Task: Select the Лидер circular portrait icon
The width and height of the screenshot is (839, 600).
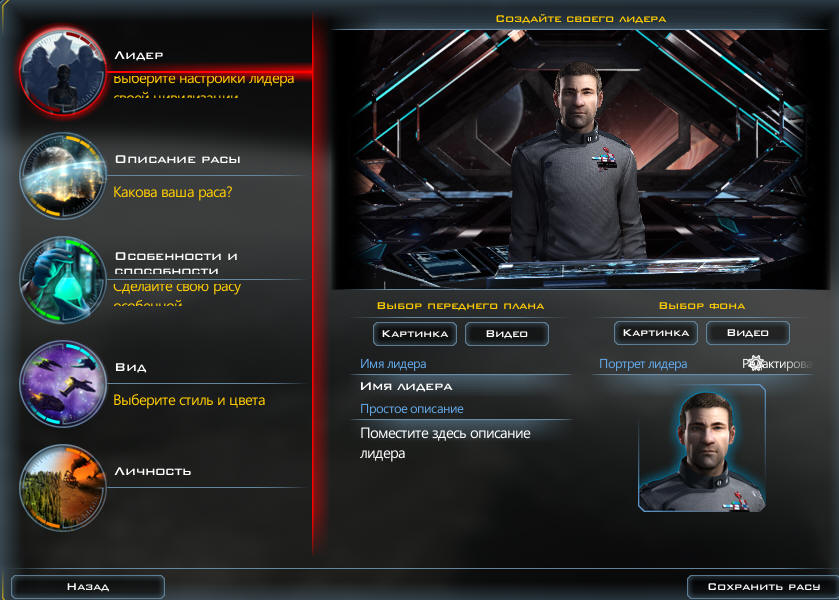Action: pos(63,71)
